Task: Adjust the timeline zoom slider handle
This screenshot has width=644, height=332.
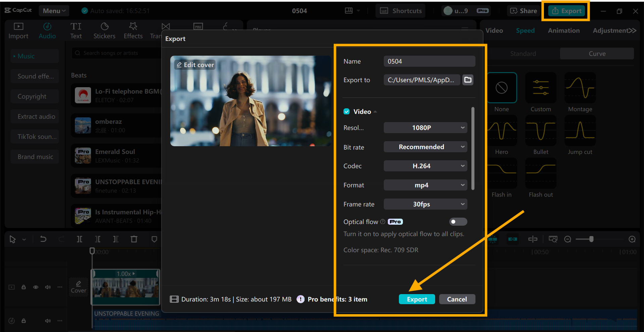Action: (591, 239)
